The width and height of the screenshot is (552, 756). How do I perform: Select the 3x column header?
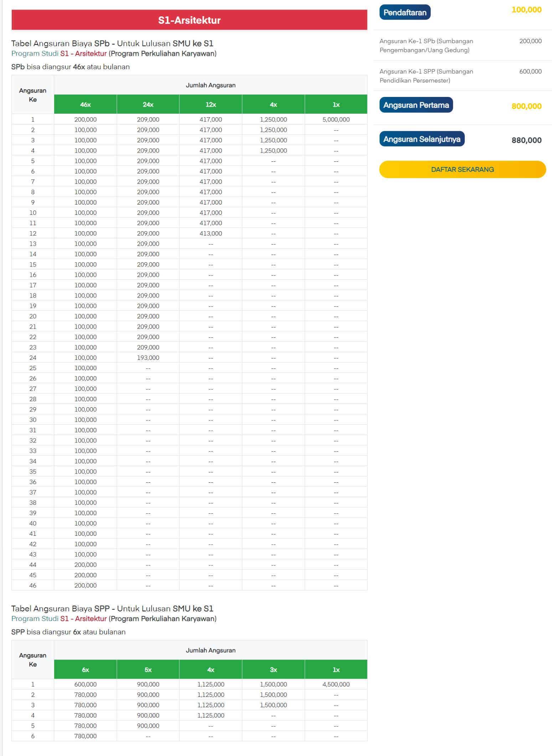point(273,669)
